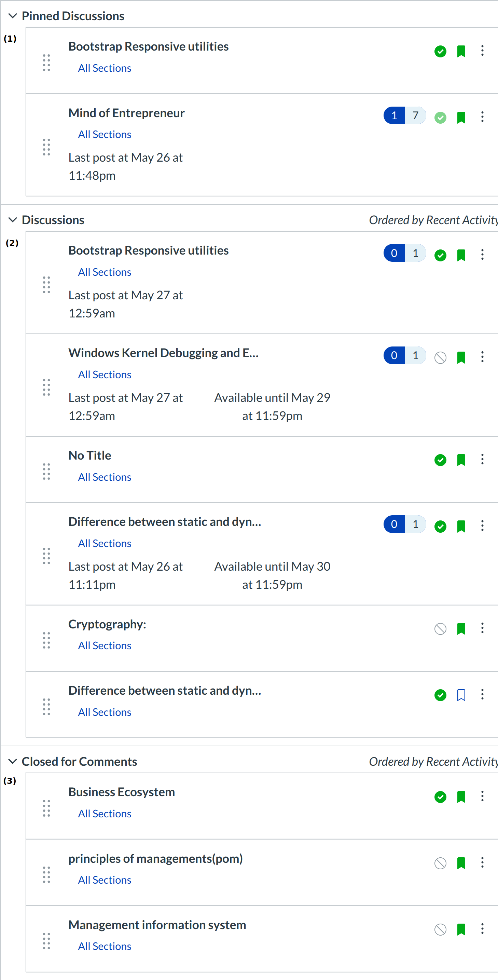Image resolution: width=498 pixels, height=980 pixels.
Task: Publish the Cryptography discussion
Action: pos(440,629)
